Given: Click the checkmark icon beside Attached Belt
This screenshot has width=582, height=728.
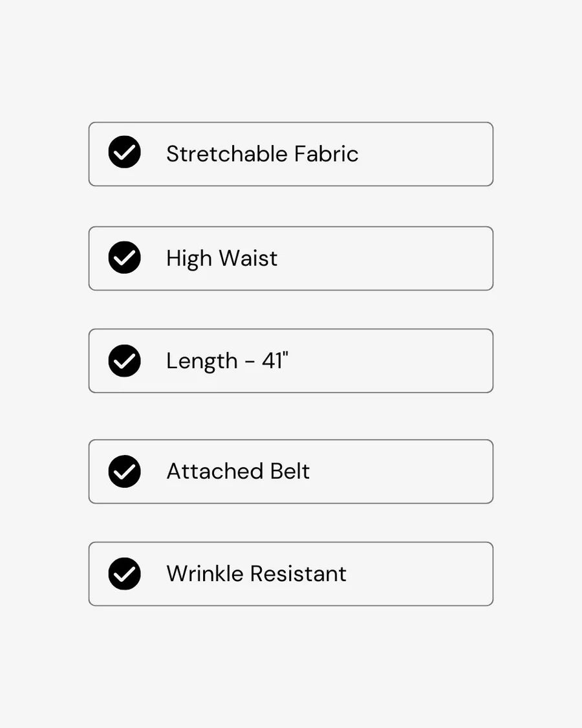Looking at the screenshot, I should [x=124, y=471].
